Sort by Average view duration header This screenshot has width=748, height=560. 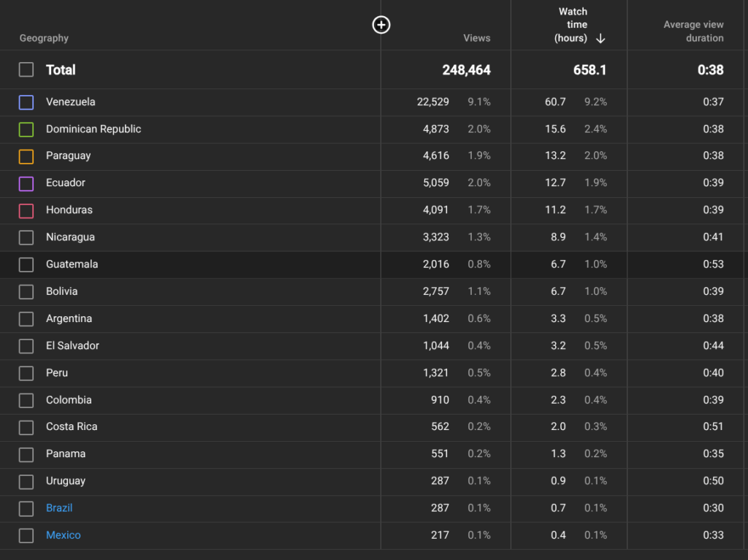point(693,31)
